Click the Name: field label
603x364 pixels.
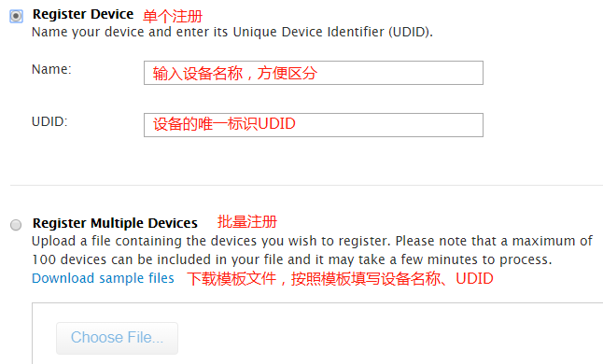pyautogui.click(x=51, y=69)
